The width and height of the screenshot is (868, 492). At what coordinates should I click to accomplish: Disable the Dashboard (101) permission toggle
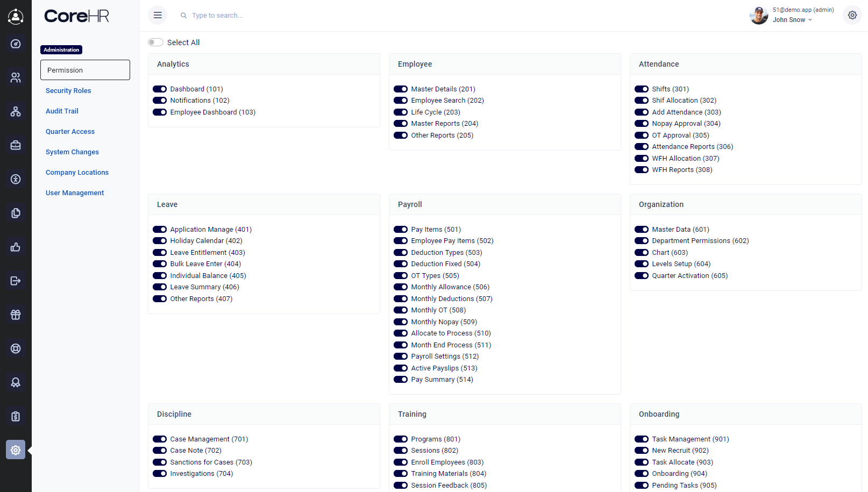point(160,89)
